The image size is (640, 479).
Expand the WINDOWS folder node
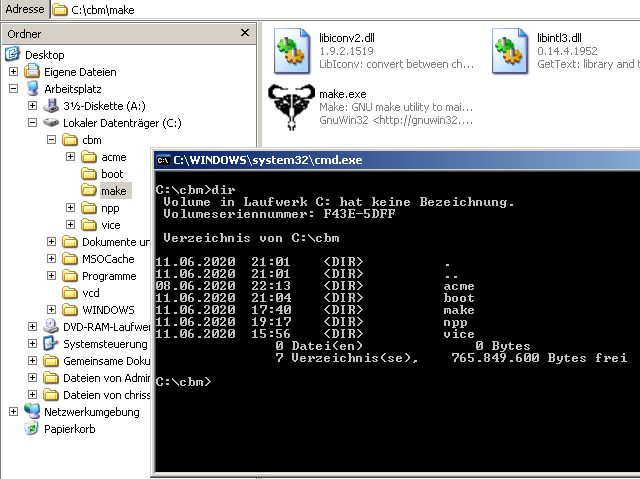[51, 310]
